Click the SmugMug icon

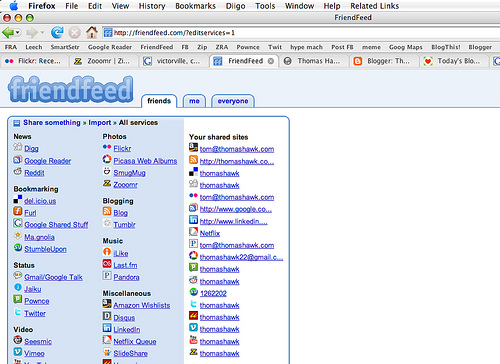107,171
